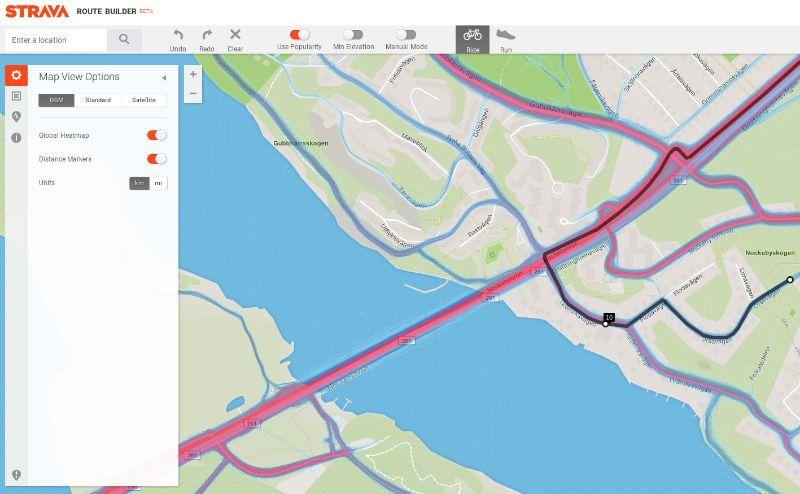Viewport: 800px width, 494px height.
Task: Select the Run shoe mode icon
Action: coord(506,35)
